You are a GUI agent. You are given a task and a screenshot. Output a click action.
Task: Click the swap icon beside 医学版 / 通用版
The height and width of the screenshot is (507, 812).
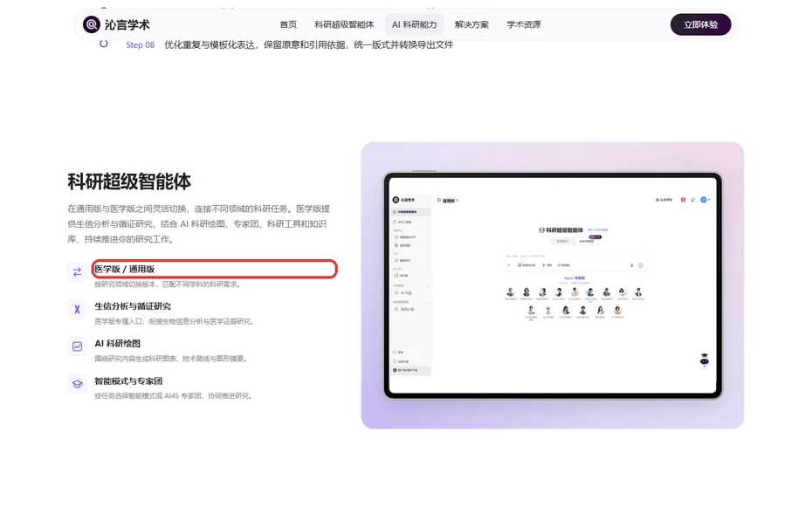(x=77, y=271)
